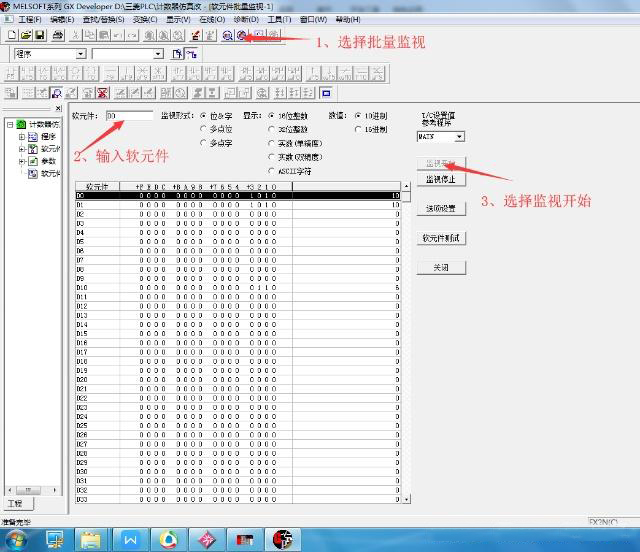640x552 pixels.
Task: Click the 软元件 input field
Action: tap(129, 116)
